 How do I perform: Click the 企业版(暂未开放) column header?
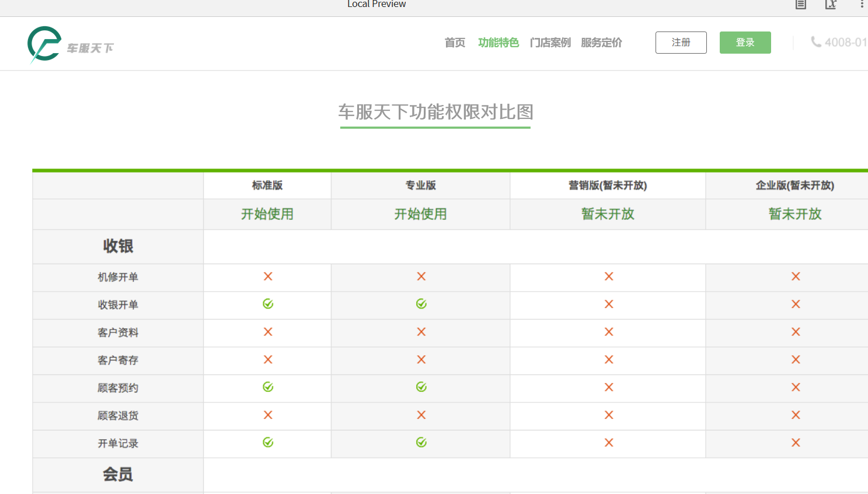pos(795,185)
